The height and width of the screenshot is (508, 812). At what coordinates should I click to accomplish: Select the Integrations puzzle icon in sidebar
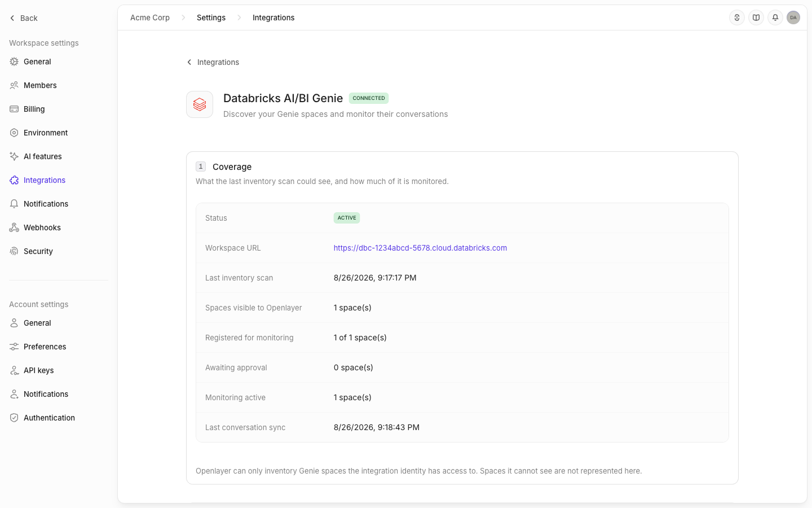[x=14, y=180]
